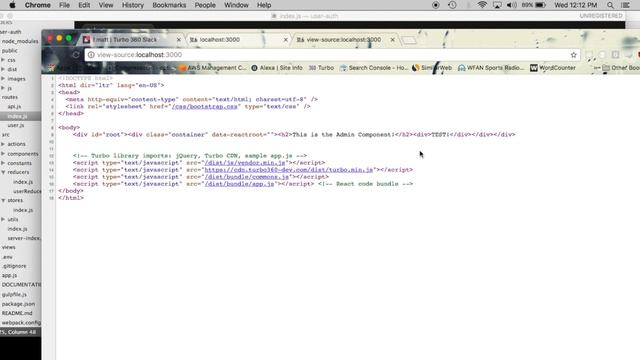Image resolution: width=640 pixels, height=360 pixels.
Task: Expand the utils folder in Sublime sidebar
Action: (x=3, y=220)
